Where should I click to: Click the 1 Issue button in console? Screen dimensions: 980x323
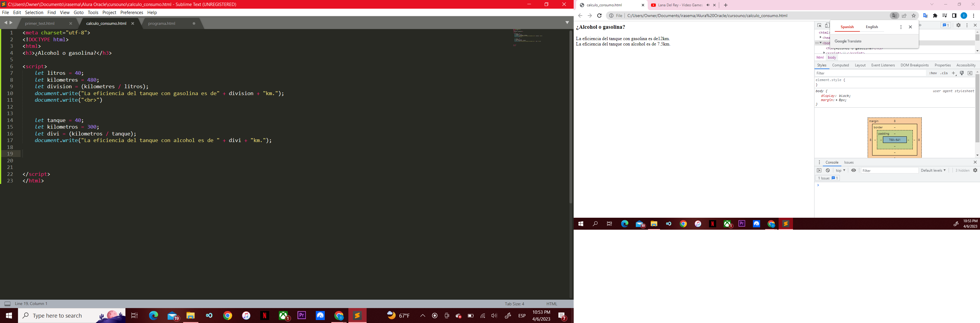pyautogui.click(x=828, y=178)
